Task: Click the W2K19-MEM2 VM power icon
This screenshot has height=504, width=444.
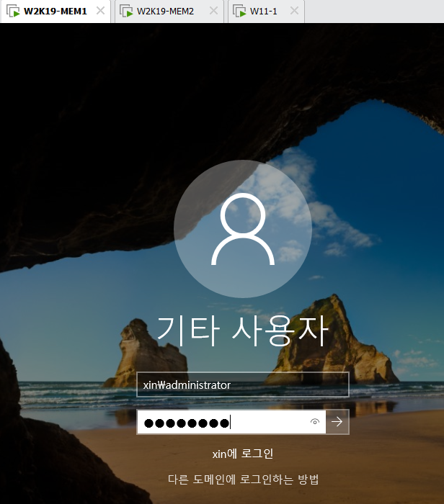Action: click(126, 12)
